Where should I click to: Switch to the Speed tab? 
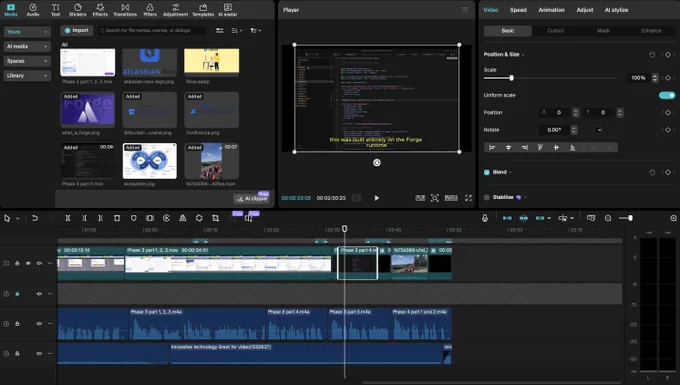click(518, 10)
